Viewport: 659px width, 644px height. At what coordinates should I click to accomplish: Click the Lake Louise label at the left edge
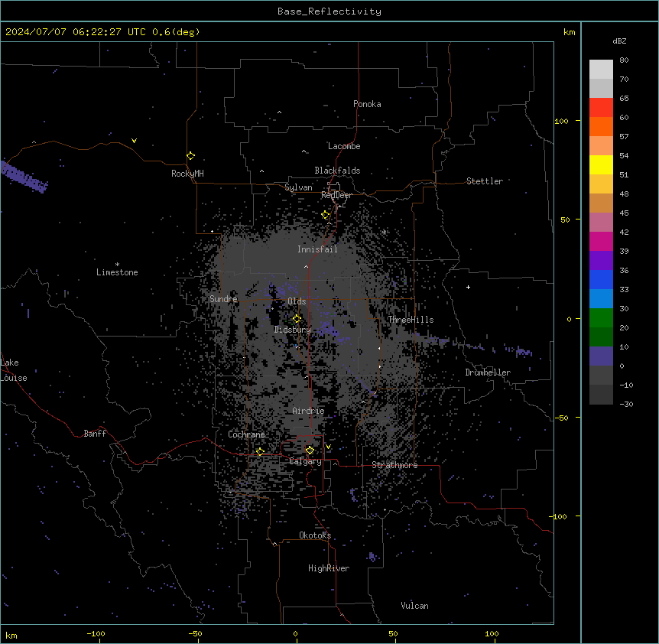click(x=14, y=370)
